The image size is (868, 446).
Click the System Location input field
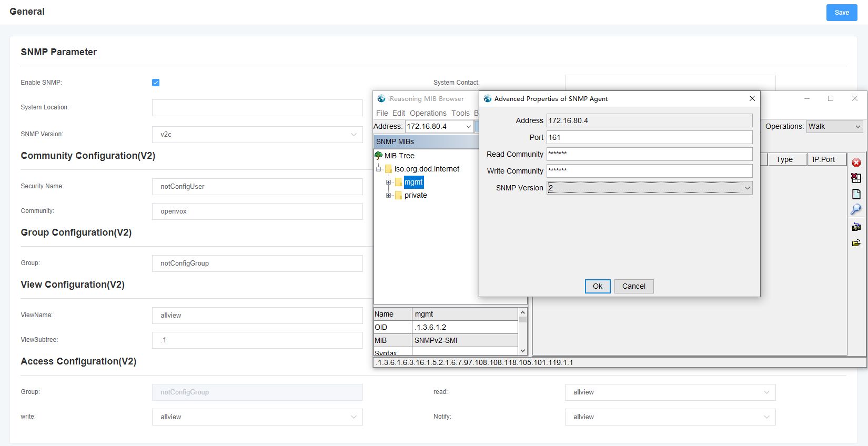(257, 108)
